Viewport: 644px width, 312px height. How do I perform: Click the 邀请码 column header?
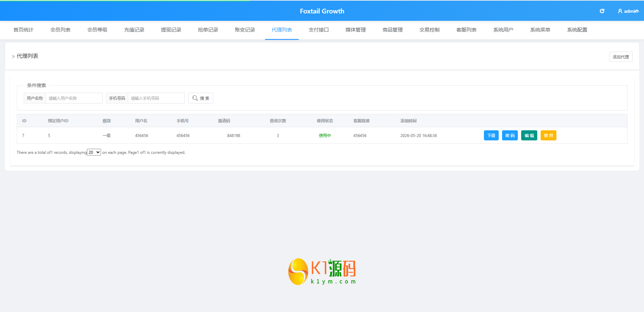click(x=224, y=121)
